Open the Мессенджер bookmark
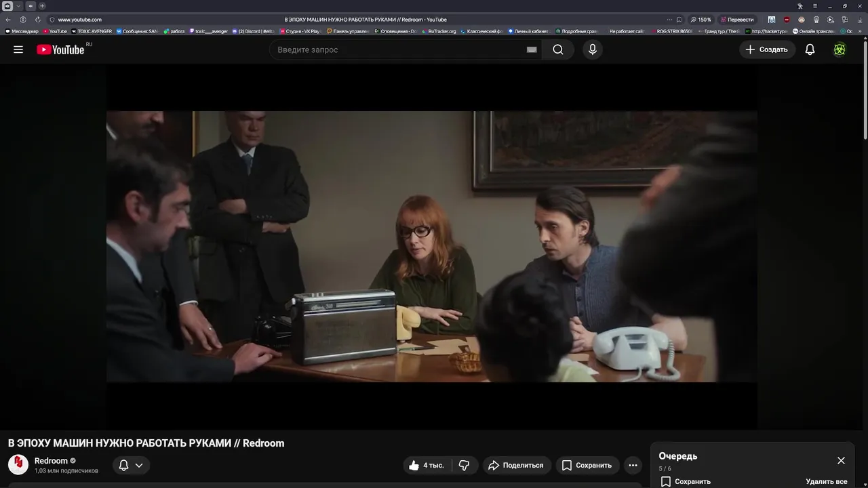 (22, 31)
